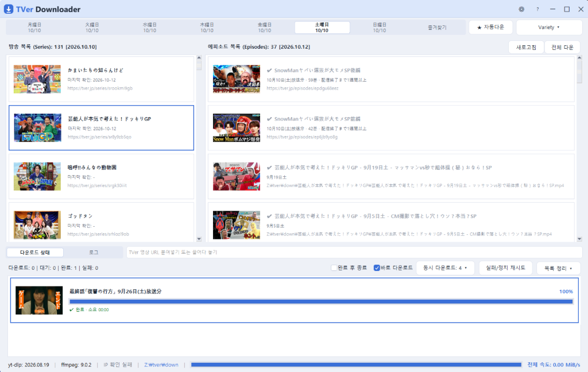Screen dimensions: 588x372
Task: Click the SnowMan SP後編 episode thumbnail
Action: 236,79
